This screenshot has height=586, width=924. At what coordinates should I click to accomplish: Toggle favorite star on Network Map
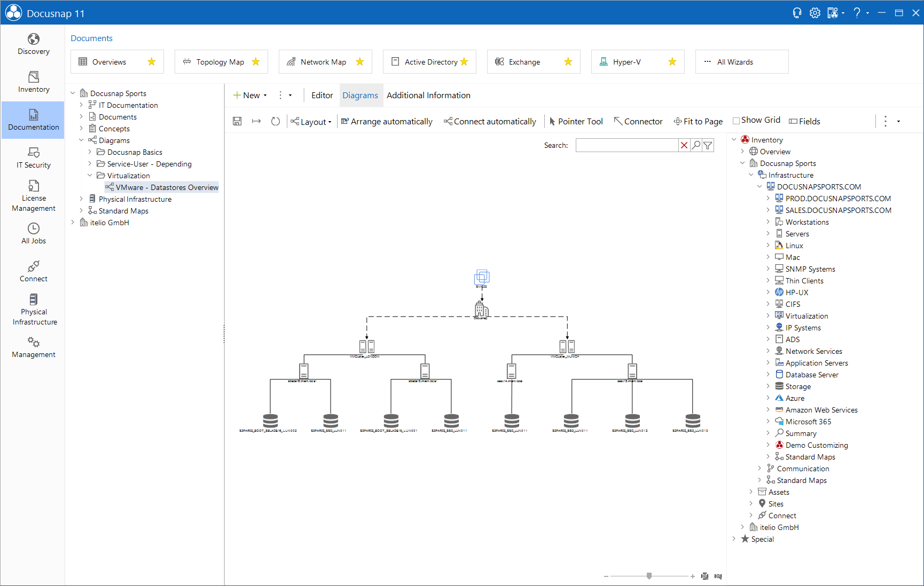[x=360, y=62]
